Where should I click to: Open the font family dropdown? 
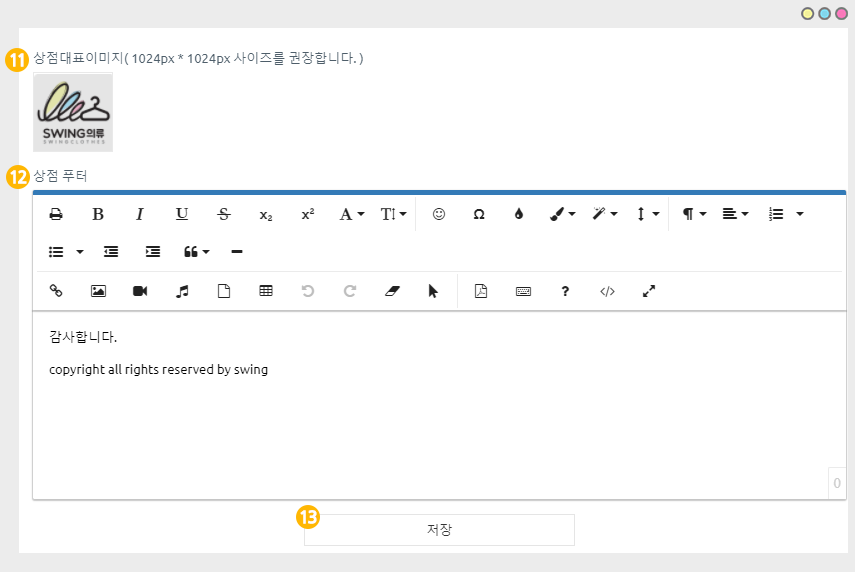pos(351,214)
